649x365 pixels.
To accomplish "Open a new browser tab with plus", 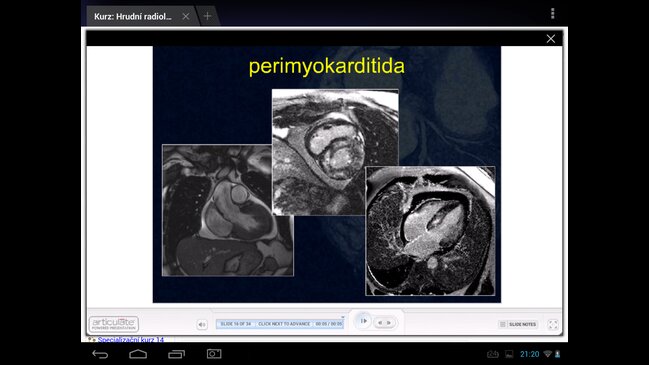I will [x=207, y=16].
